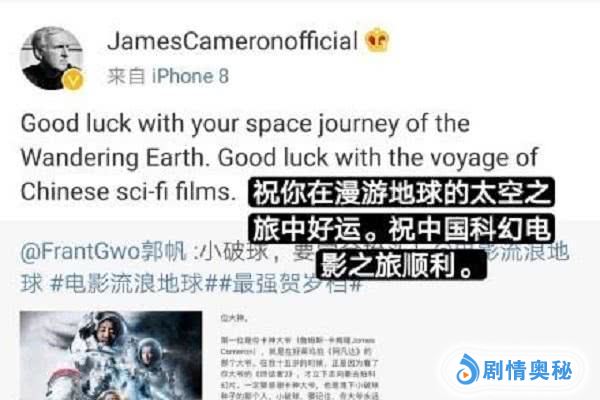Open the @FrantGwo郭帆 mention link

[x=103, y=252]
